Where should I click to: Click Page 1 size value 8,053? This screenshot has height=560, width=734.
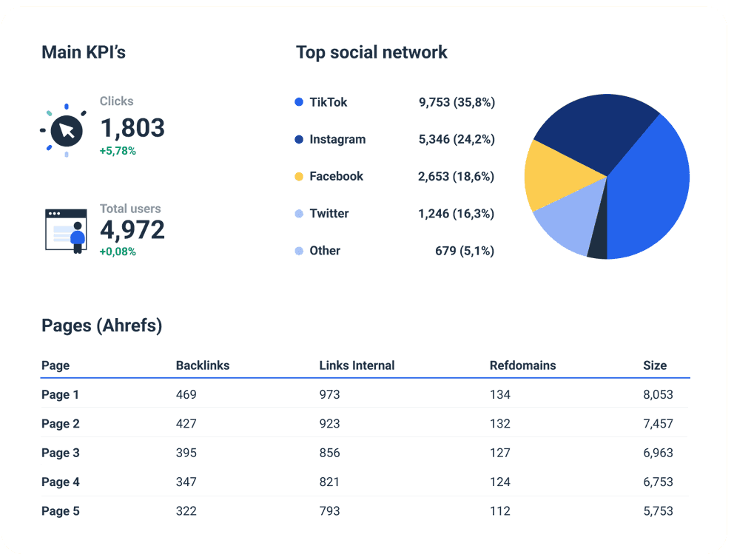(x=659, y=395)
